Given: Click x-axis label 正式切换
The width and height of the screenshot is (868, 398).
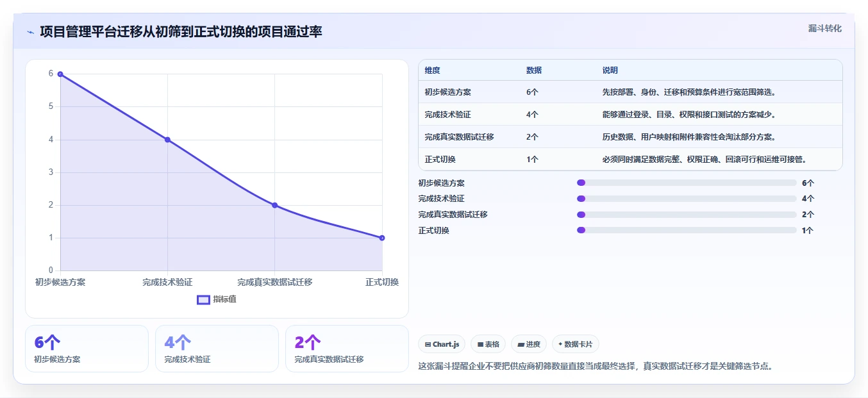Looking at the screenshot, I should click(x=382, y=282).
